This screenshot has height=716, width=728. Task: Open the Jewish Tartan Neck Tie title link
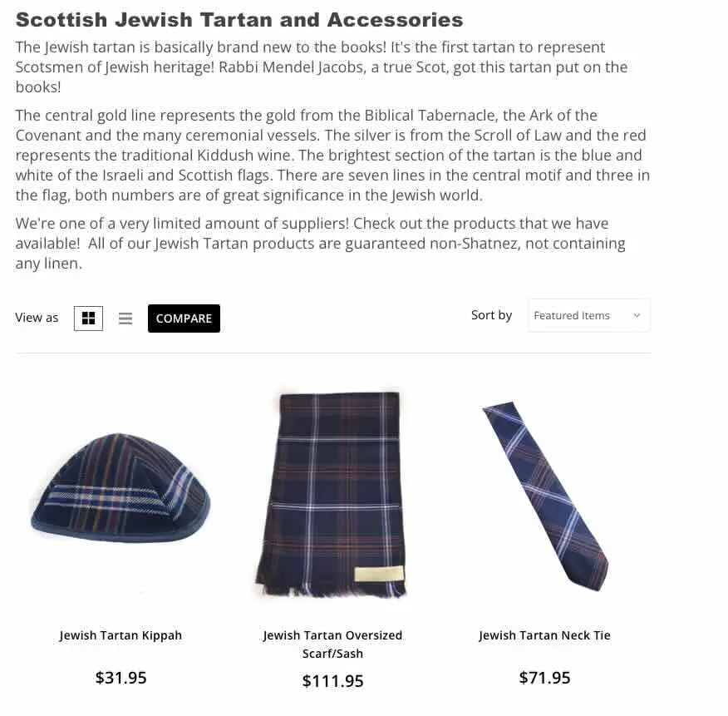click(x=544, y=635)
